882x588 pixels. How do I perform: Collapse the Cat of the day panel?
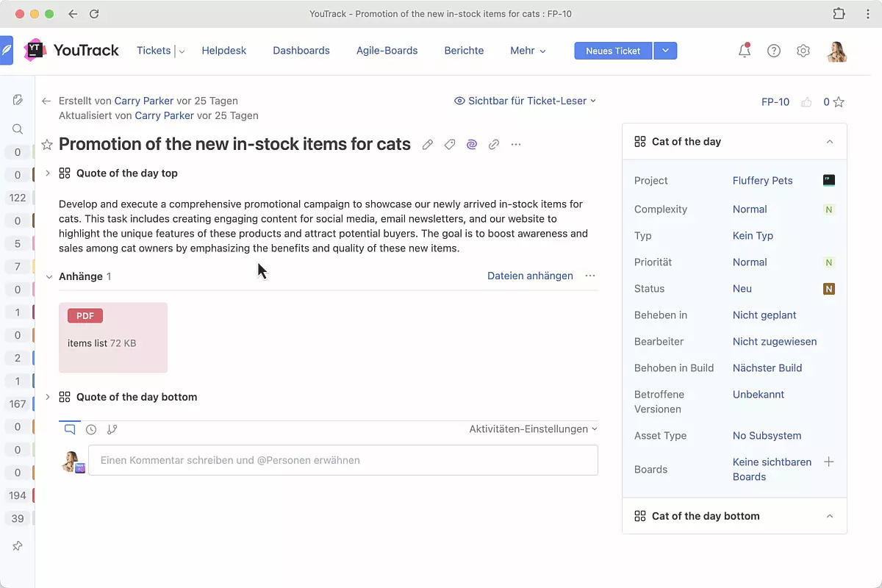point(830,142)
